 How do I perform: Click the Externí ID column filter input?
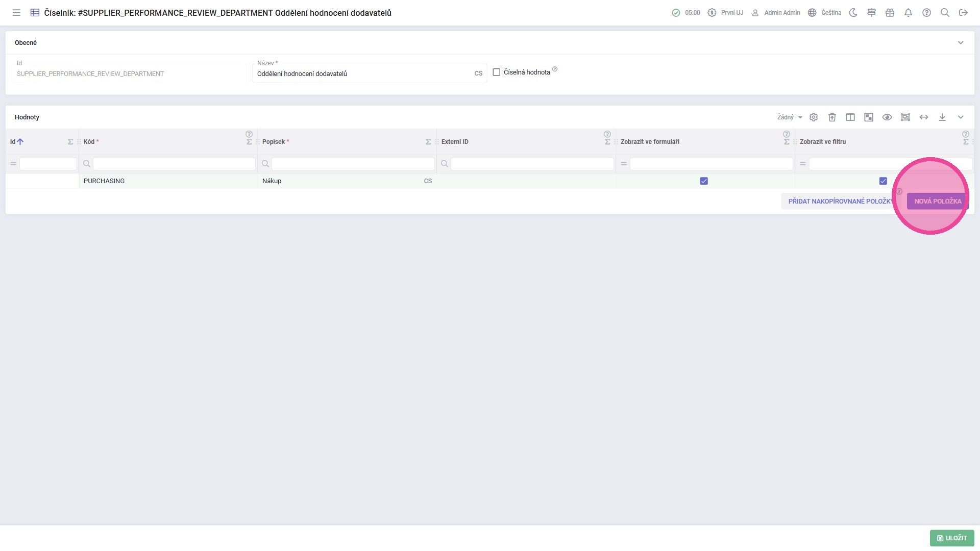532,164
